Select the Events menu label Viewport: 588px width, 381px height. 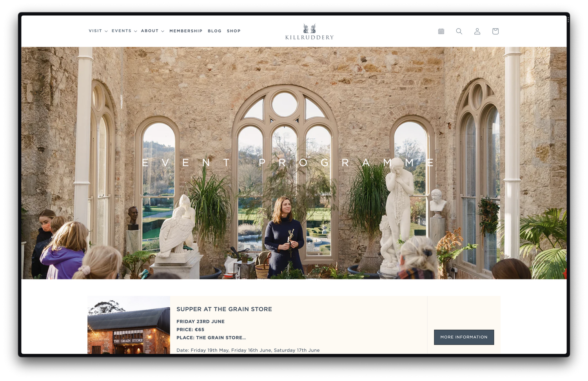click(122, 31)
